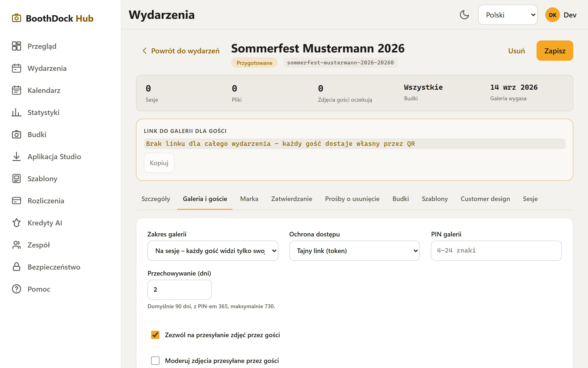The height and width of the screenshot is (368, 588).
Task: Click the Rozliczenia credit card icon
Action: click(x=17, y=201)
